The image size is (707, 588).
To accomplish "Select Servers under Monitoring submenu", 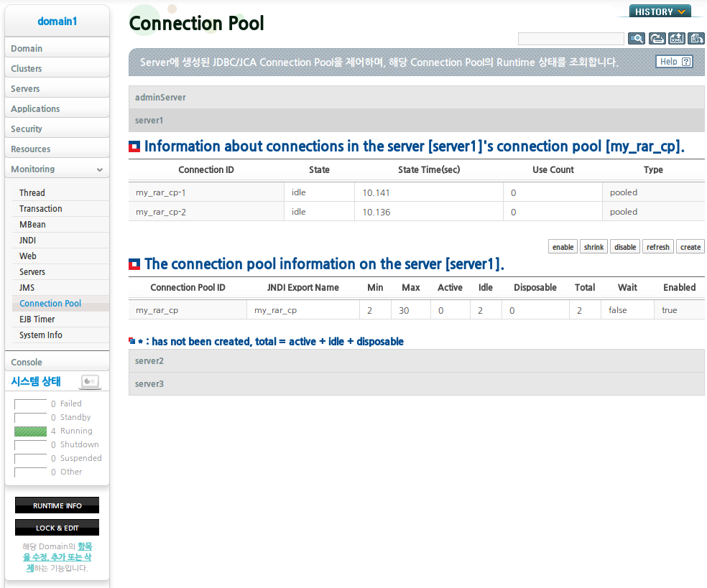I will pos(60,271).
